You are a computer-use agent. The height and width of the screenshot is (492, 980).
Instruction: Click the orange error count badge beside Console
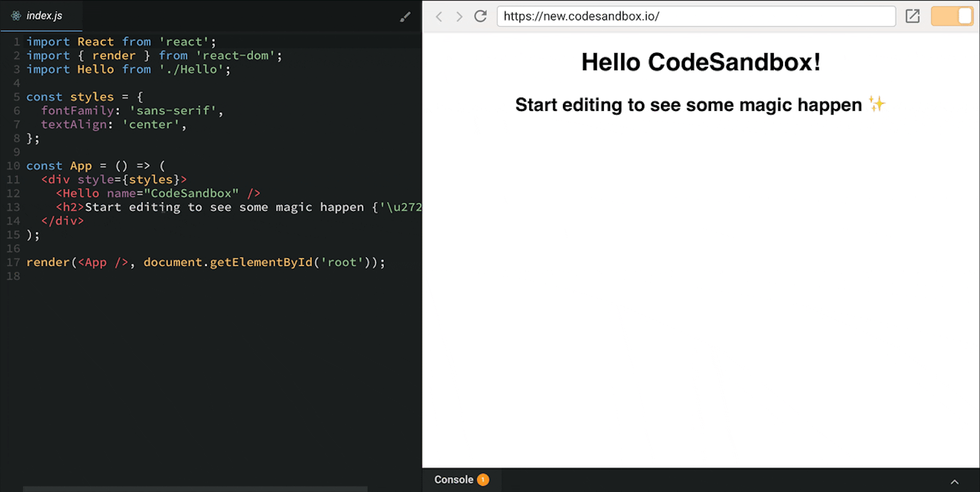[482, 479]
